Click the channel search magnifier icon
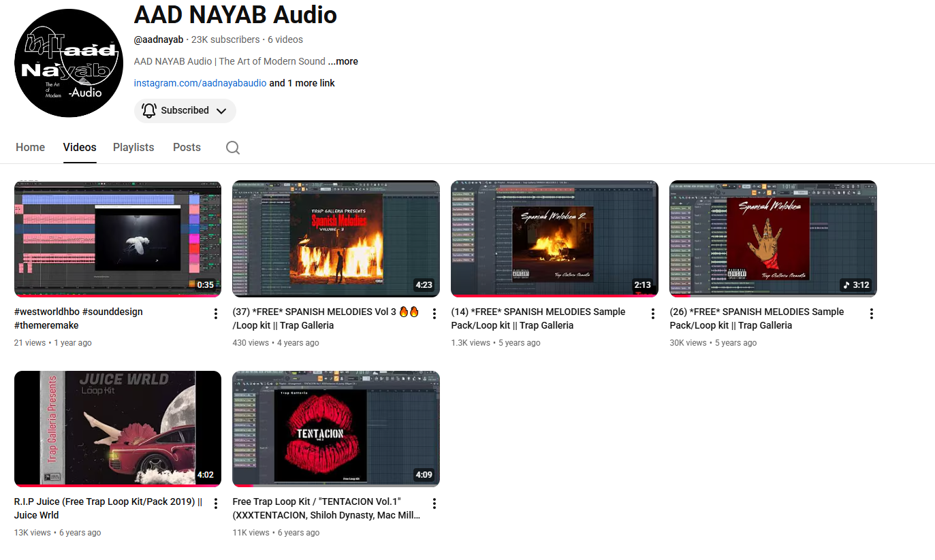 click(x=233, y=148)
